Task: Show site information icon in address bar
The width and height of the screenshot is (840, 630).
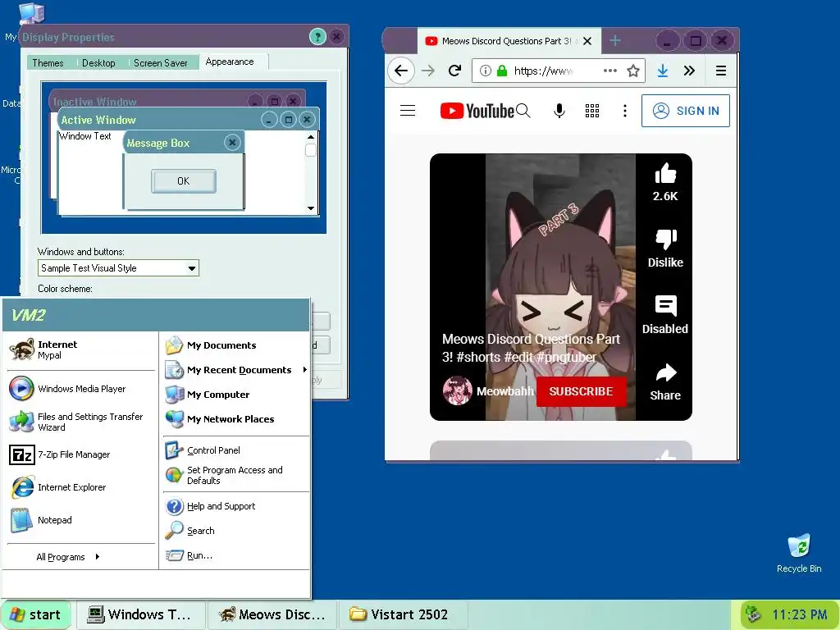Action: click(x=486, y=71)
